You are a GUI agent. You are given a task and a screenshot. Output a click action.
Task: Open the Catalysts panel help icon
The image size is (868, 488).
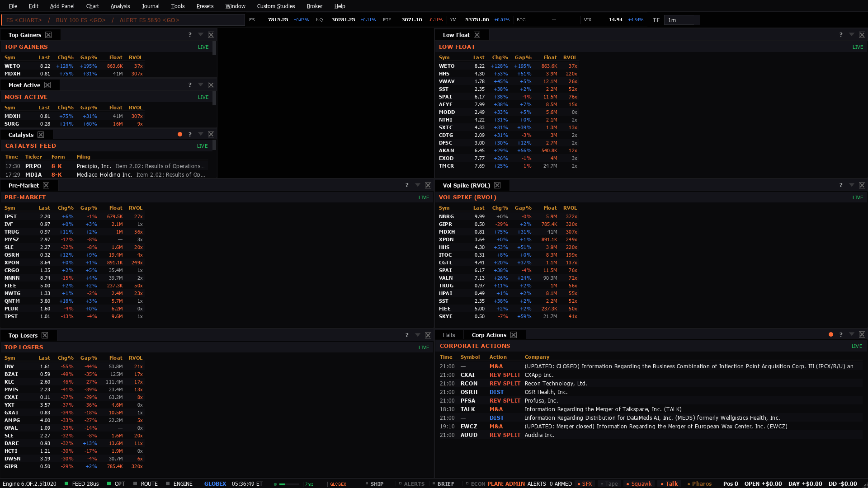tap(190, 134)
